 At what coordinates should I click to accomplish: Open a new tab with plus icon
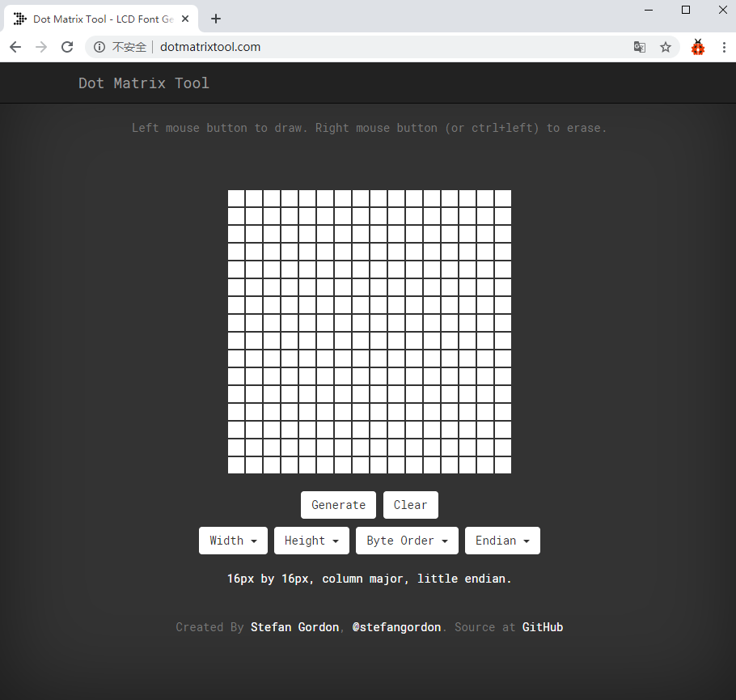215,19
